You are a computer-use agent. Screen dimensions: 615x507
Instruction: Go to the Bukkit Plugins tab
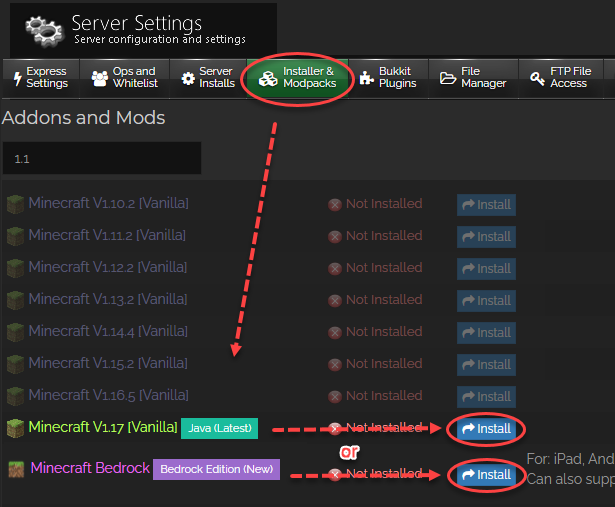click(388, 78)
